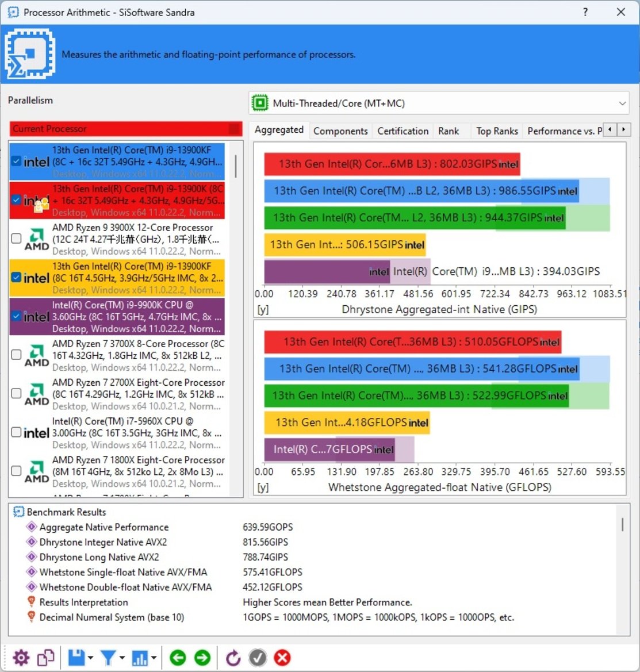Click the grey checkmark OK icon
The height and width of the screenshot is (672, 640).
tap(258, 658)
